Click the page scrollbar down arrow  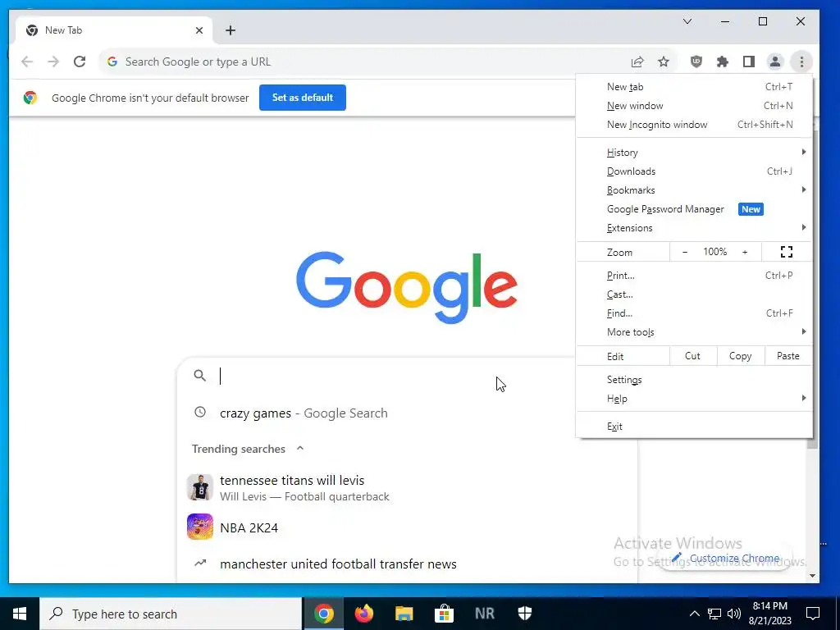(x=813, y=576)
